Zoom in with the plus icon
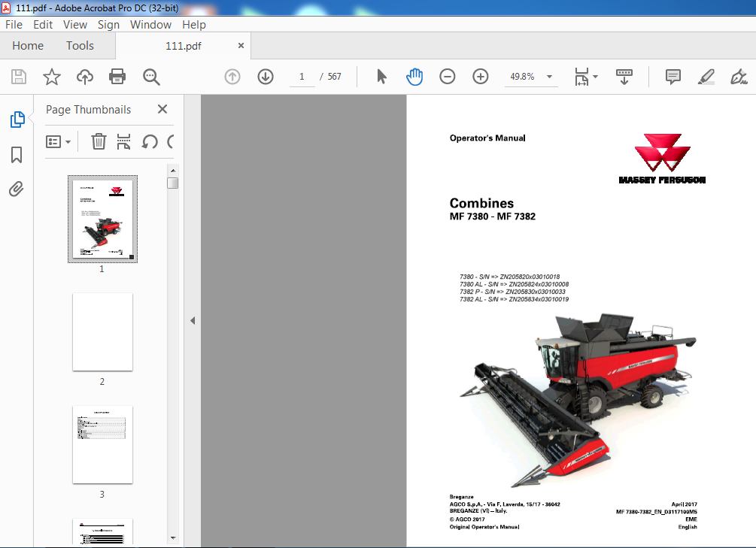Image resolution: width=756 pixels, height=548 pixels. tap(480, 77)
